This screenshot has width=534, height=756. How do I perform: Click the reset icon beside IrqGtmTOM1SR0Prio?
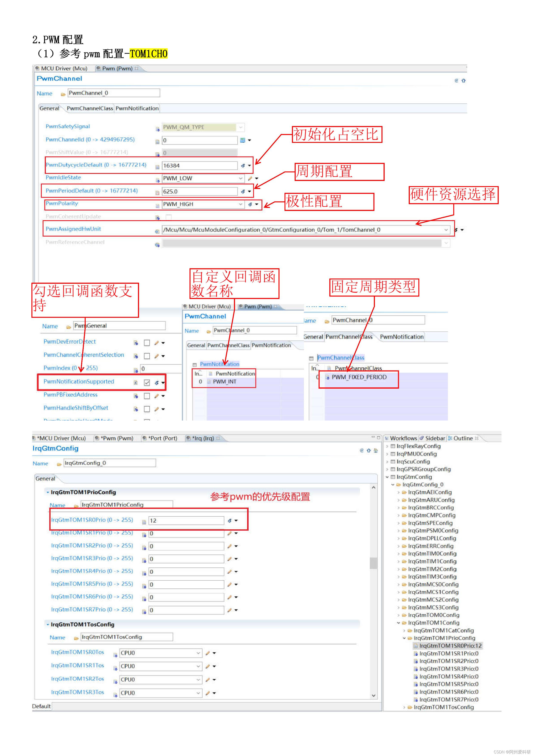tap(229, 521)
